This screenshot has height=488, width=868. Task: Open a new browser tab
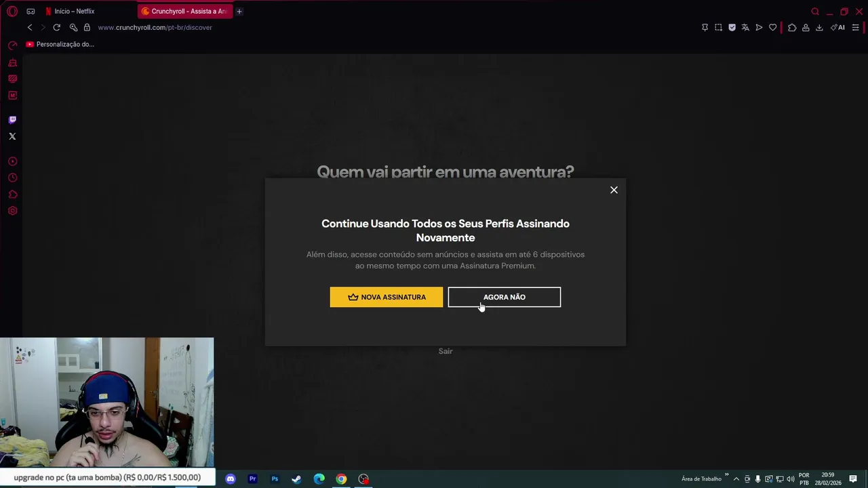point(239,12)
